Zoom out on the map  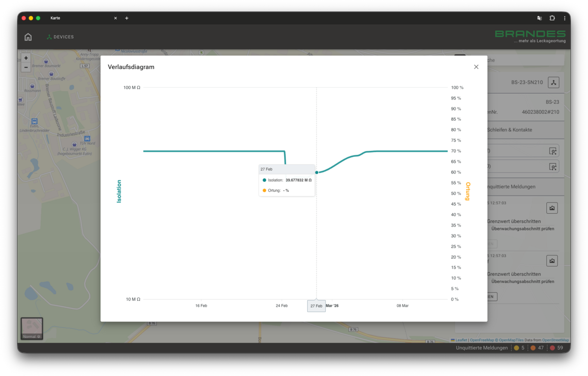point(26,67)
